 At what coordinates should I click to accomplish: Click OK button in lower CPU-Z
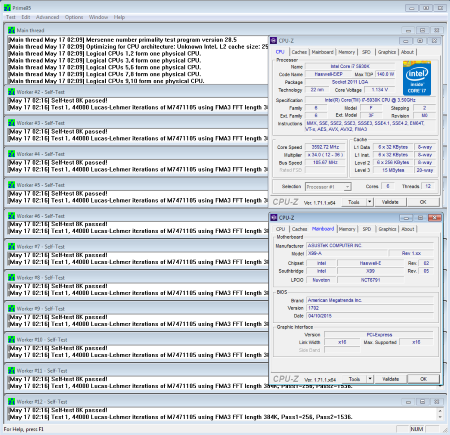click(423, 379)
